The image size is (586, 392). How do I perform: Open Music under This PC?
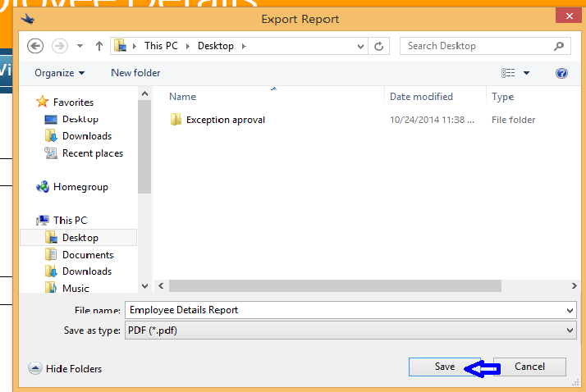tap(76, 288)
